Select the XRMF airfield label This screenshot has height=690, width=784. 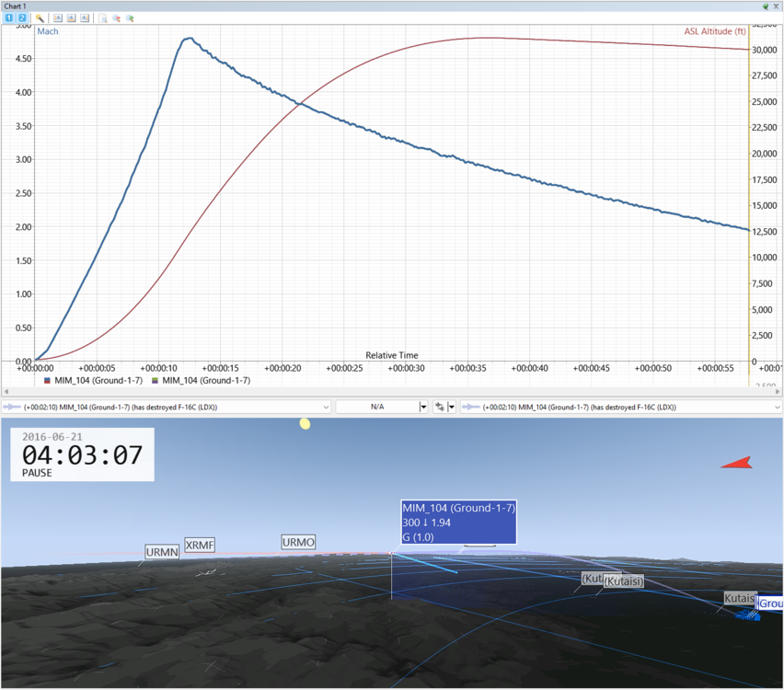(200, 545)
